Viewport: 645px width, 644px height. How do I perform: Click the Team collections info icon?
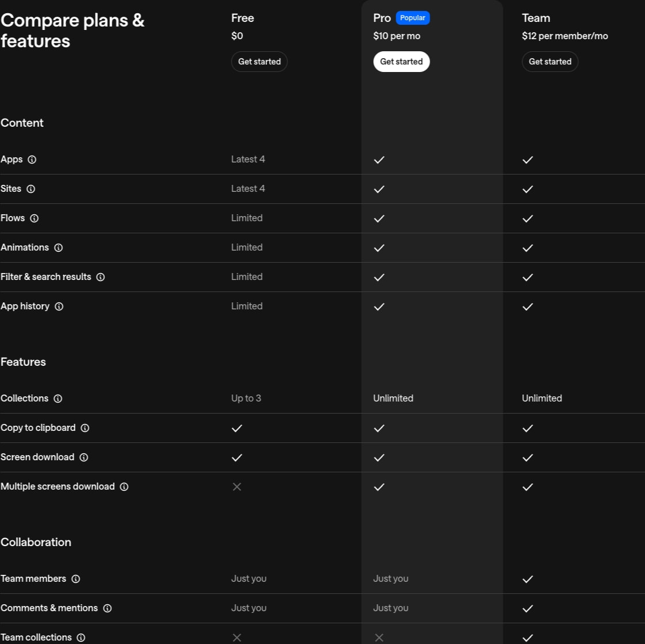point(81,638)
